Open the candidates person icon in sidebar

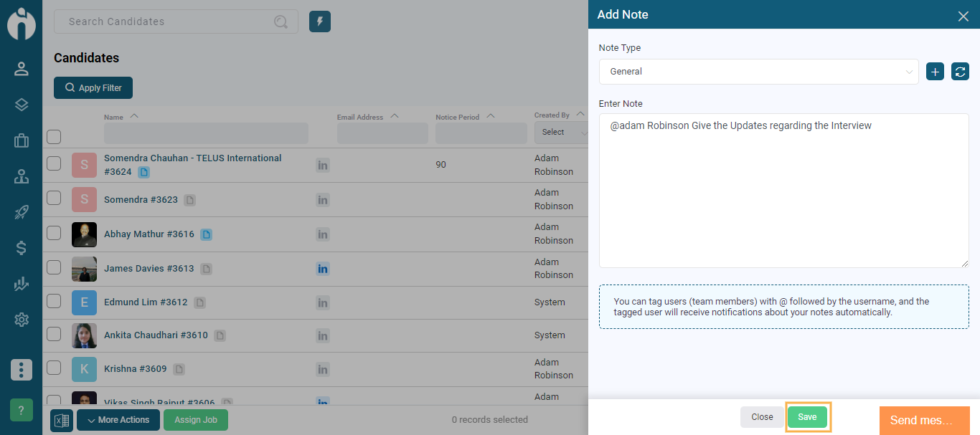click(22, 69)
